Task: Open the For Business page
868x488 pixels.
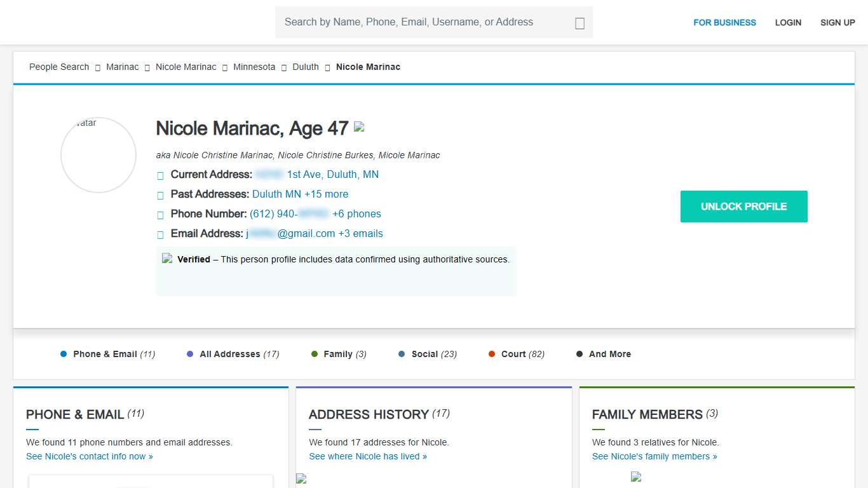Action: coord(724,22)
